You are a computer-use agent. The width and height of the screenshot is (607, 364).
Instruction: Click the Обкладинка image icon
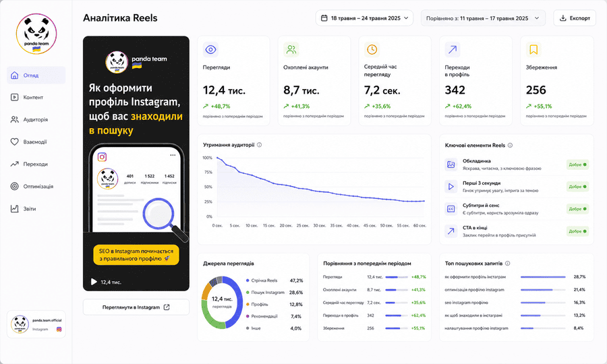(451, 164)
